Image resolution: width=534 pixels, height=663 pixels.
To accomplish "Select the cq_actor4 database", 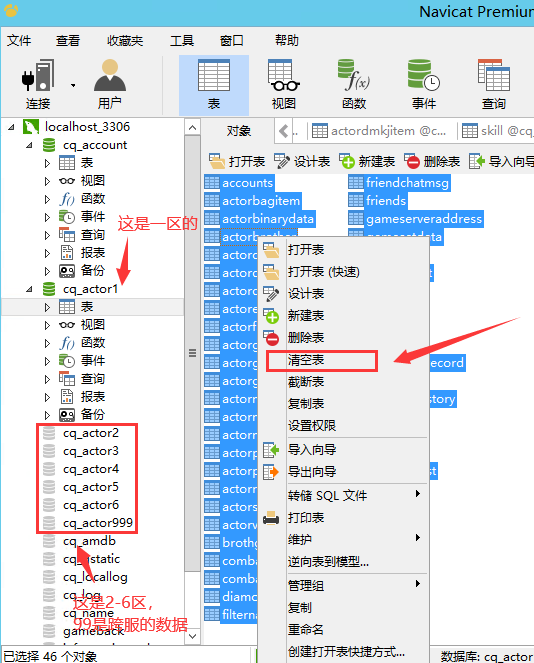I will (90, 469).
